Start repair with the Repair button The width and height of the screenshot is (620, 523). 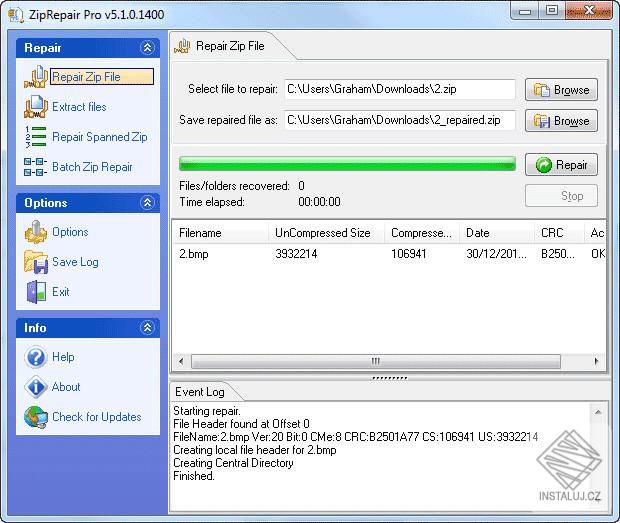pyautogui.click(x=561, y=164)
